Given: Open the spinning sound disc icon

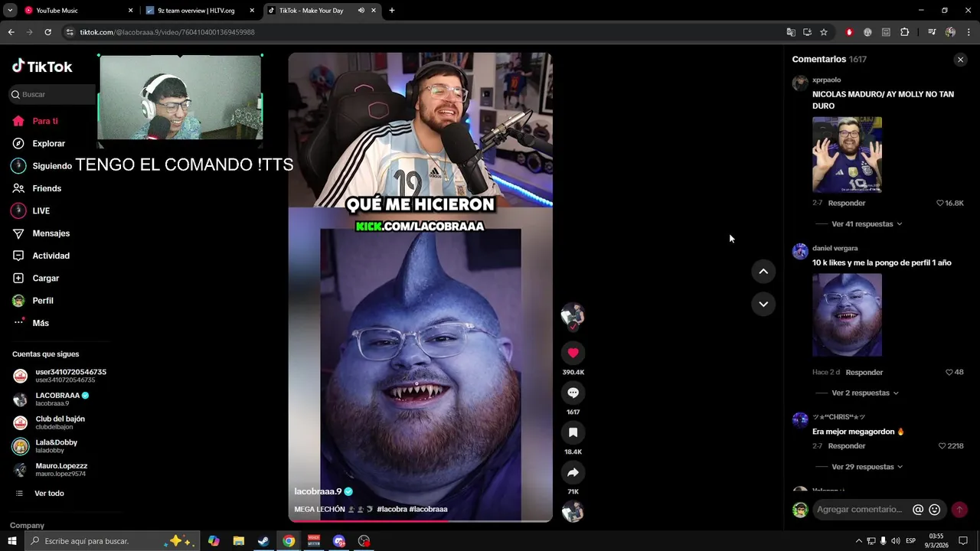Looking at the screenshot, I should (x=573, y=511).
